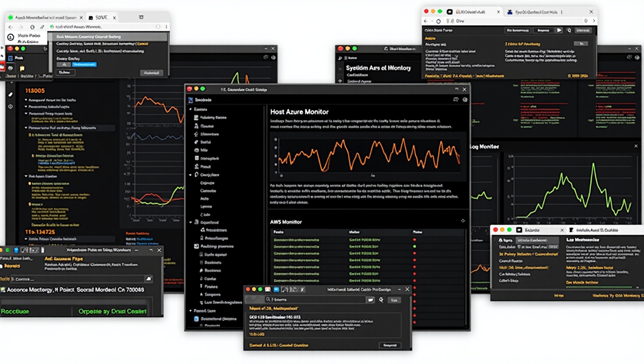Click the play button in top-right browser panel
Screen dimensions: 644x364
(559, 30)
